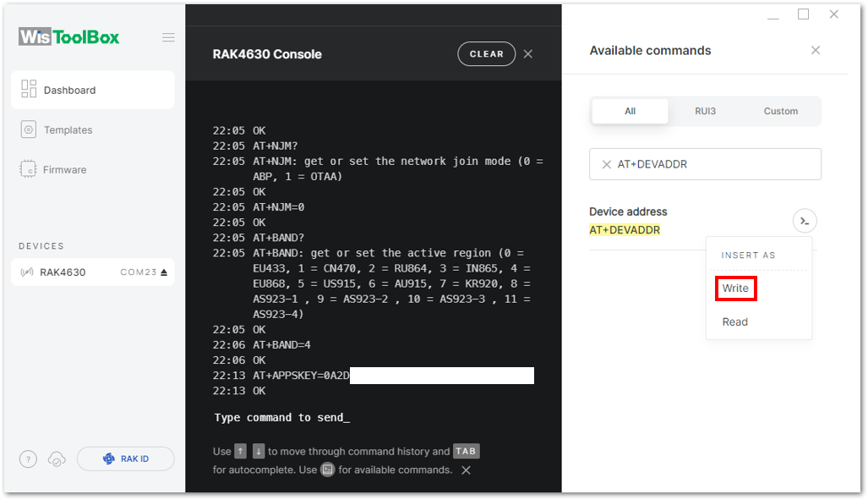Click the 'Device address' label
Screen dimensions: 868x500
628,212
